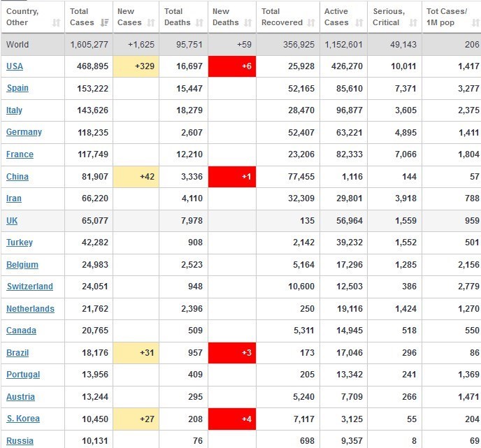481x448 pixels.
Task: Sort by Serious, Critical column icon
Action: [413, 22]
